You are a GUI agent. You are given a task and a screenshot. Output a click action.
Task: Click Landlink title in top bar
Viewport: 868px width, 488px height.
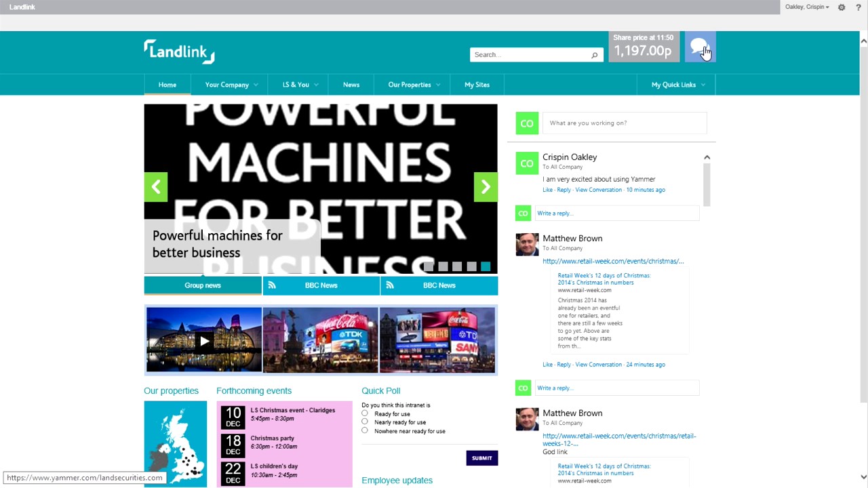click(x=22, y=7)
